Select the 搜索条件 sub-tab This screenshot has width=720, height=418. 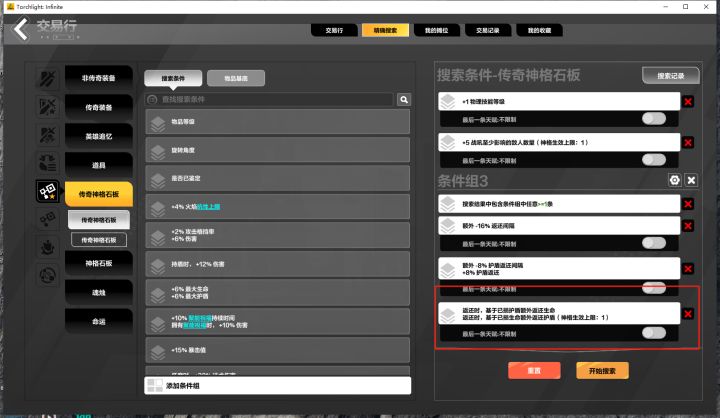[x=173, y=79]
